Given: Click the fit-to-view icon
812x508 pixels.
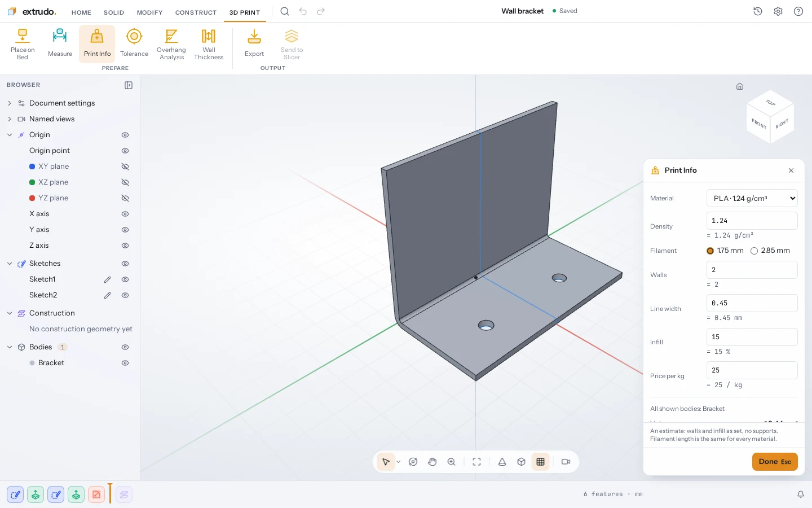Looking at the screenshot, I should pos(477,462).
